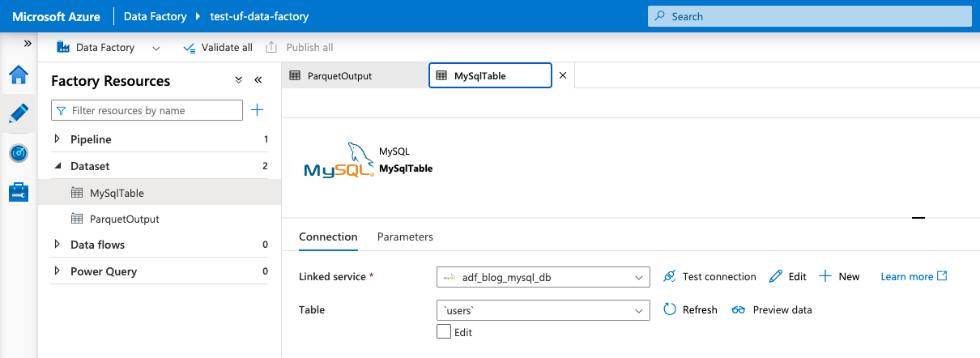The width and height of the screenshot is (980, 358).
Task: Expand the left sidebar with double chevron
Action: click(28, 43)
